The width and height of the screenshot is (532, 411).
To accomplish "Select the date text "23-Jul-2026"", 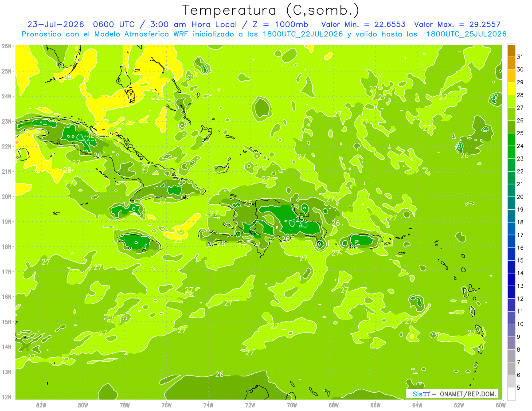I will (55, 24).
